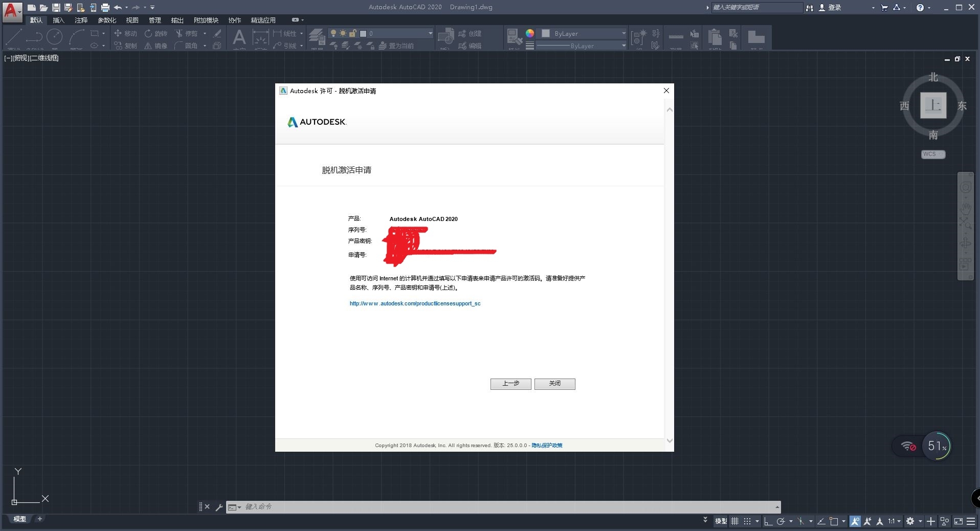This screenshot has height=531, width=980.
Task: Click the 关闭 button in the license dialog
Action: point(554,384)
